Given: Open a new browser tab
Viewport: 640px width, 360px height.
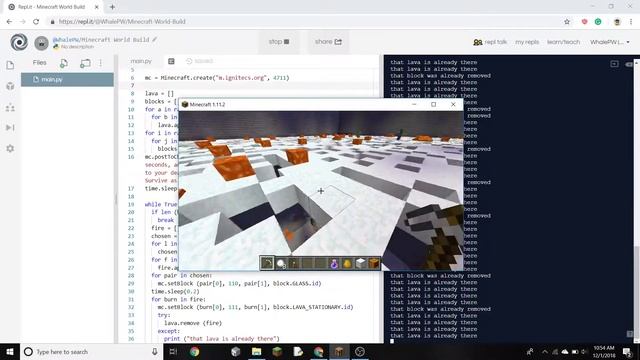Looking at the screenshot, I should (x=112, y=7).
